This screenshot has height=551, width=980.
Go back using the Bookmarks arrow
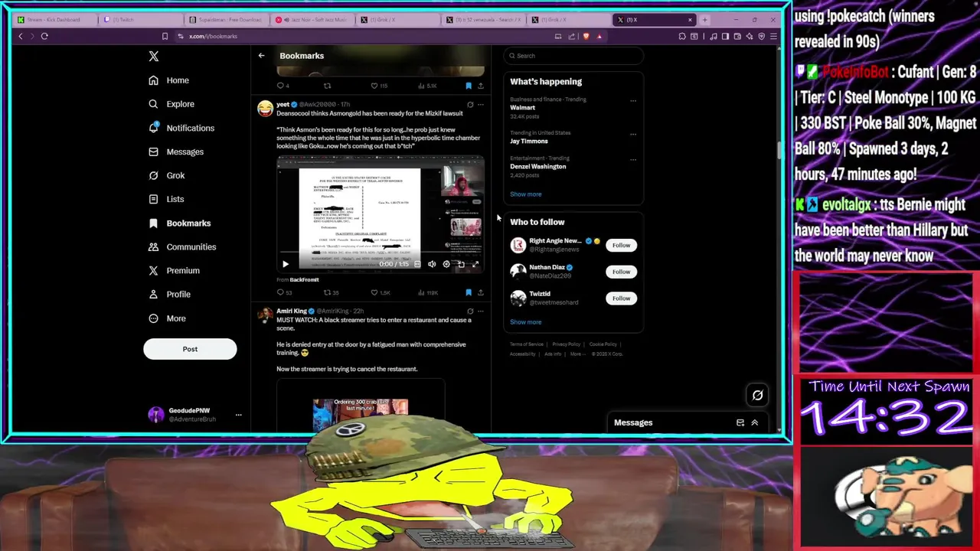point(261,55)
